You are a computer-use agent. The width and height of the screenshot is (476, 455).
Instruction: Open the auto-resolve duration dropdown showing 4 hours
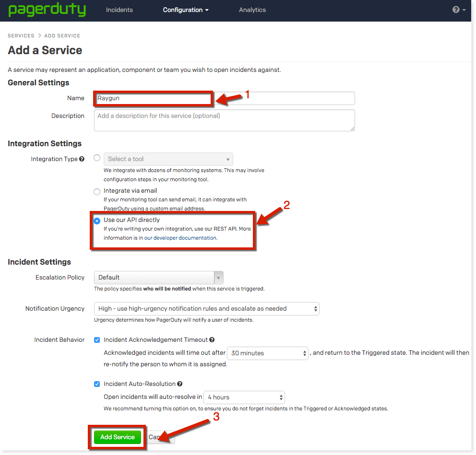(x=244, y=397)
